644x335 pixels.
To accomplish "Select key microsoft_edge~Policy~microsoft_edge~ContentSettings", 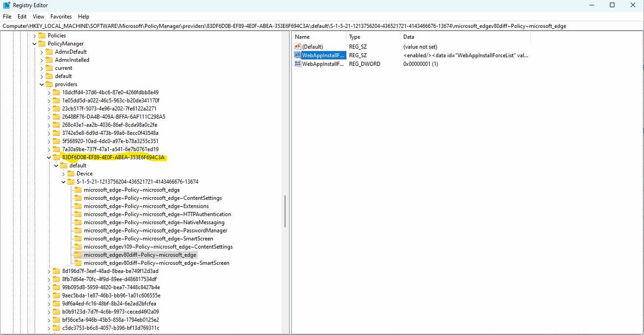I will point(153,198).
